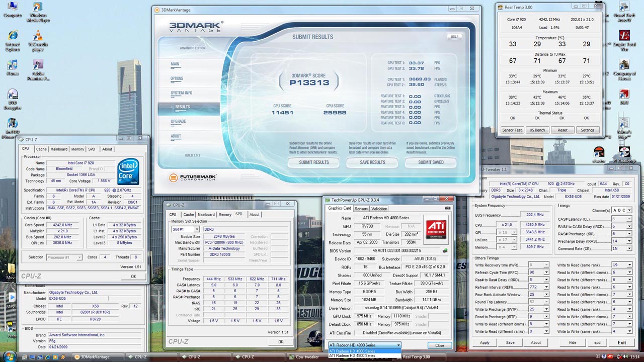Click the Intel Core i7 logo in CPU-Z
This screenshot has height=362, width=644.
pyautogui.click(x=128, y=171)
